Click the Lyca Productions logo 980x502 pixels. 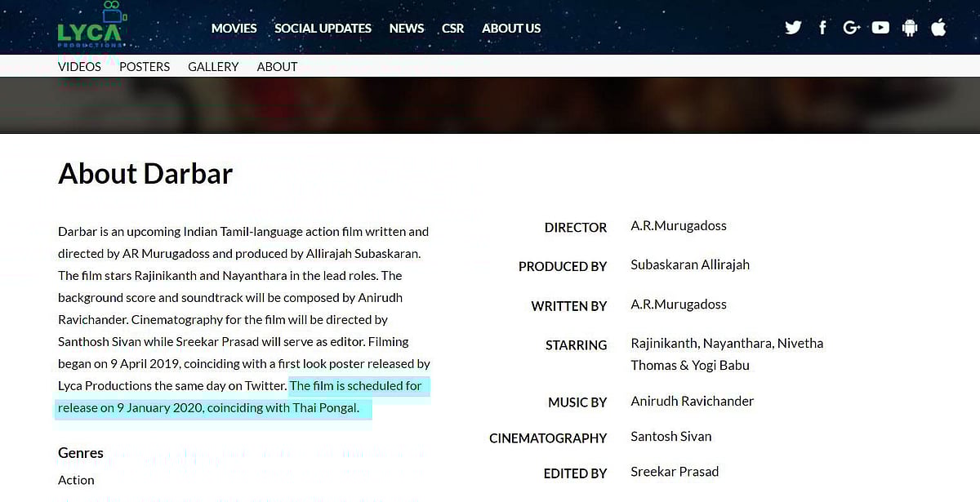pyautogui.click(x=91, y=27)
